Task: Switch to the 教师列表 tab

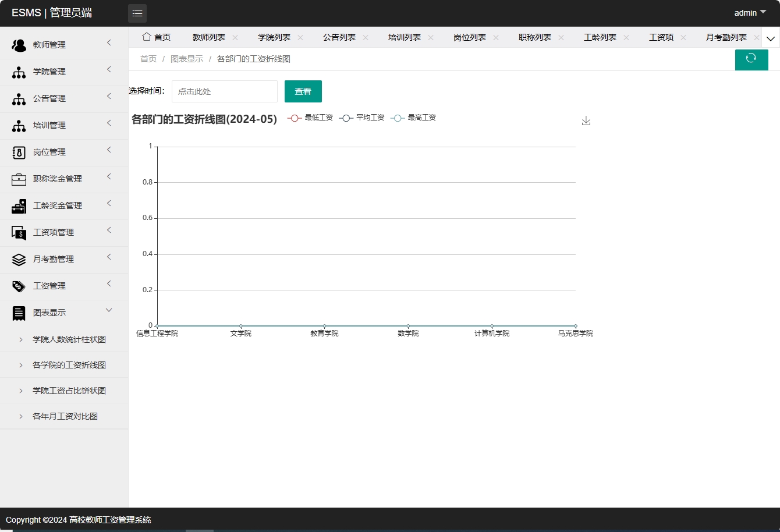Action: (x=208, y=37)
